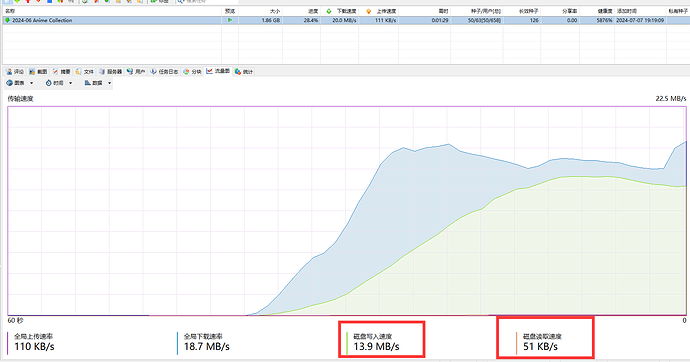Select the 文件 files tab
Image resolution: width=690 pixels, height=362 pixels.
[84, 71]
